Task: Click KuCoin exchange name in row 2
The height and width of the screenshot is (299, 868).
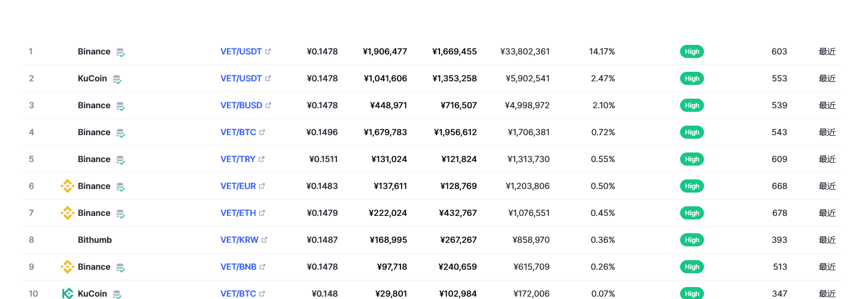Action: point(92,78)
